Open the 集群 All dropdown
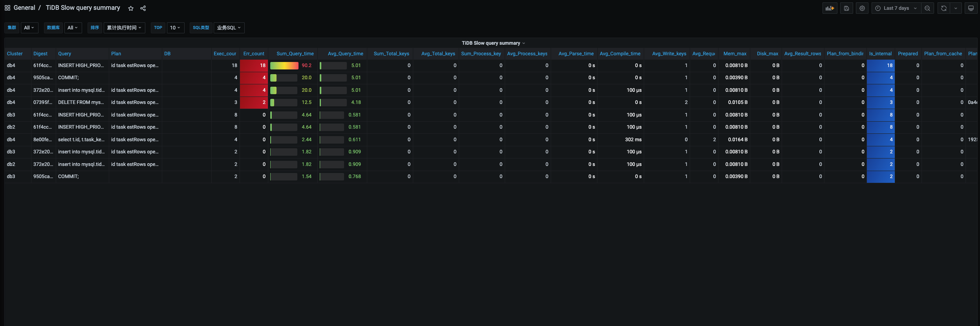Screen dimensions: 980x326 click(x=29, y=28)
